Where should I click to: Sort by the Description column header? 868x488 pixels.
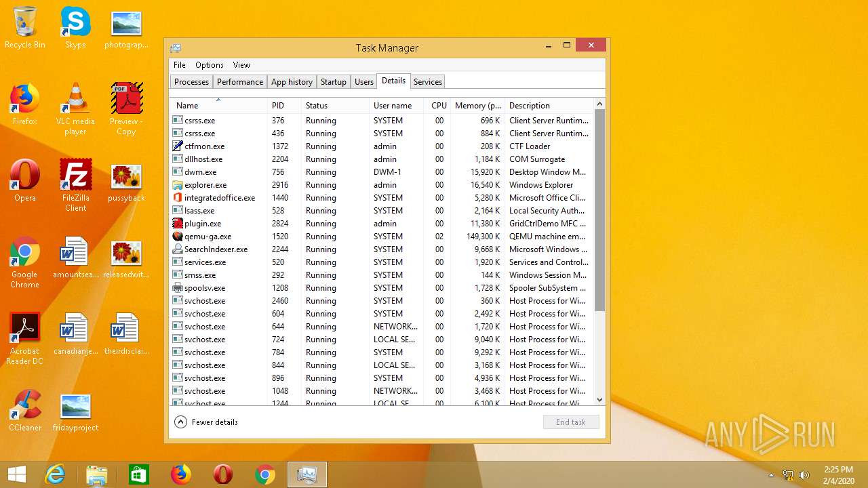549,106
